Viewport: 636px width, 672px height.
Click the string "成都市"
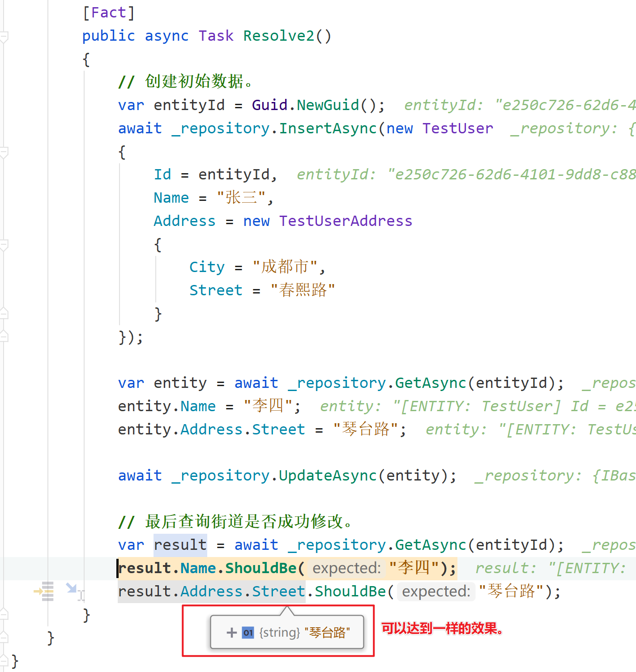285,267
